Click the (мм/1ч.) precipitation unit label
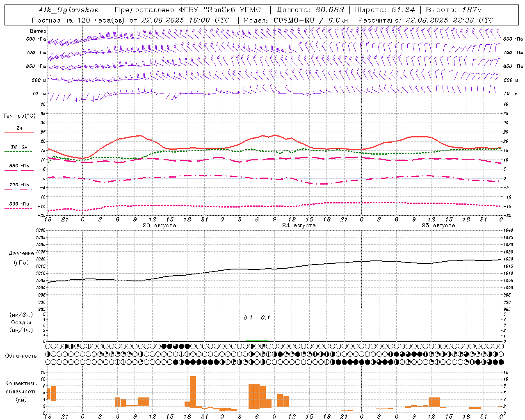Image resolution: width=525 pixels, height=420 pixels. tap(21, 330)
